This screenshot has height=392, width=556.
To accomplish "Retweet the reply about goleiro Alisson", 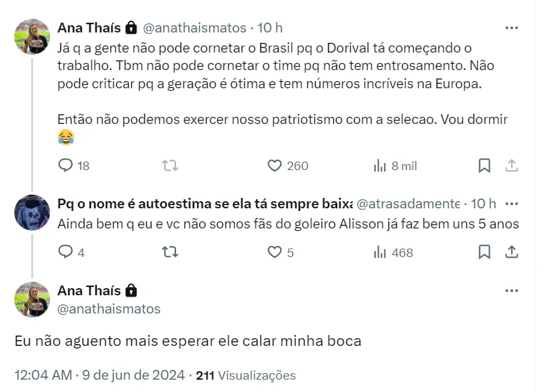I will pyautogui.click(x=170, y=252).
